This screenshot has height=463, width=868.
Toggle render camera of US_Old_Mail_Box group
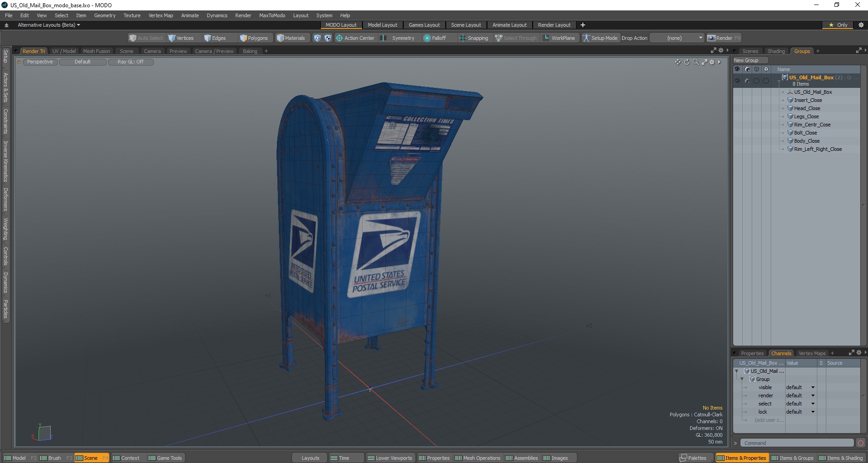[x=747, y=81]
